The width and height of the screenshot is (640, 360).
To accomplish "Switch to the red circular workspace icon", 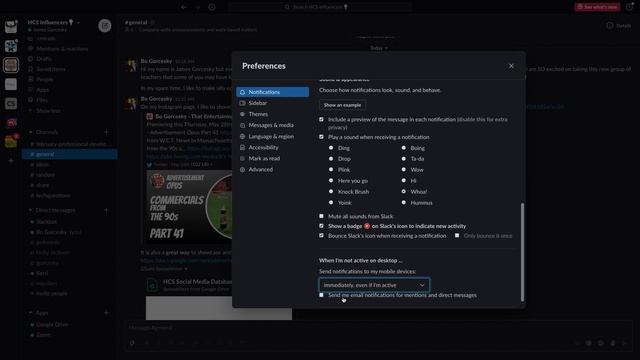I will [11, 122].
